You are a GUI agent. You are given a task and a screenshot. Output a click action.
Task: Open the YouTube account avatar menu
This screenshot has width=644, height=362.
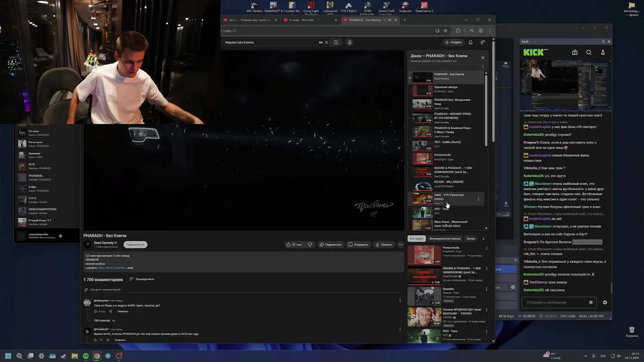[x=483, y=42]
